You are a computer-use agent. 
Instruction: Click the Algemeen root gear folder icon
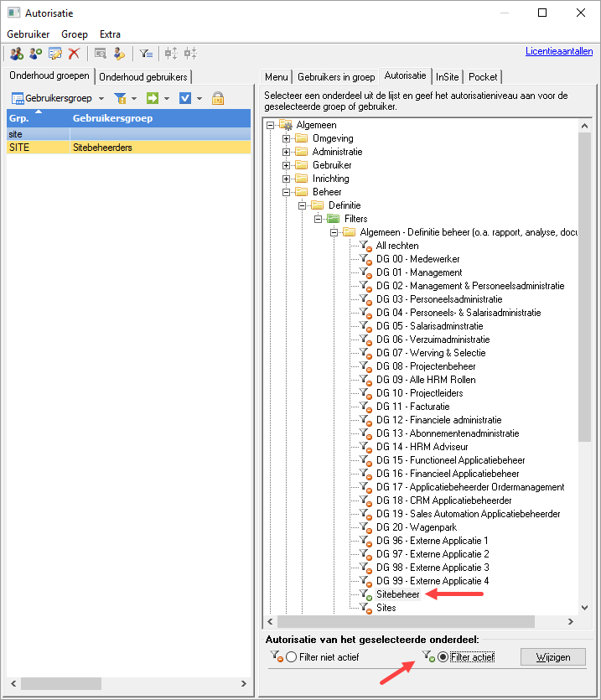[x=285, y=125]
